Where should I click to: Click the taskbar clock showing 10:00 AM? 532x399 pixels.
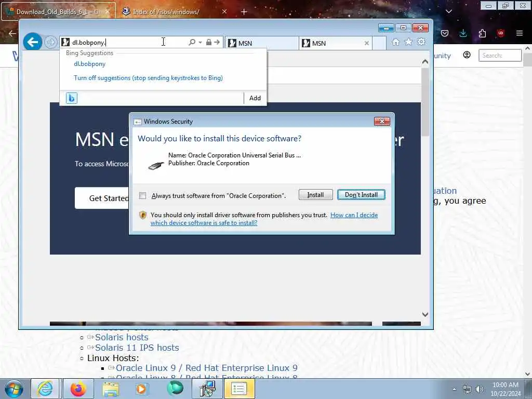506,389
